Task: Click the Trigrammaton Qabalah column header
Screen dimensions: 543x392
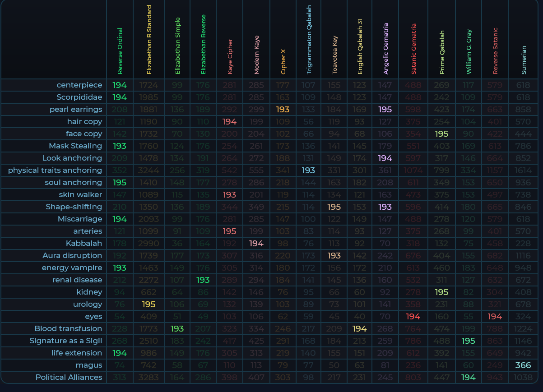Action: [309, 40]
